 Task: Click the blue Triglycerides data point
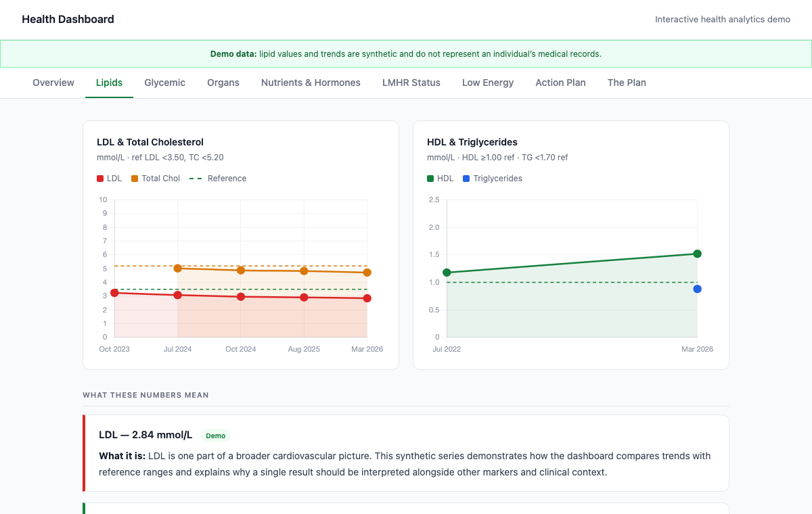point(697,289)
